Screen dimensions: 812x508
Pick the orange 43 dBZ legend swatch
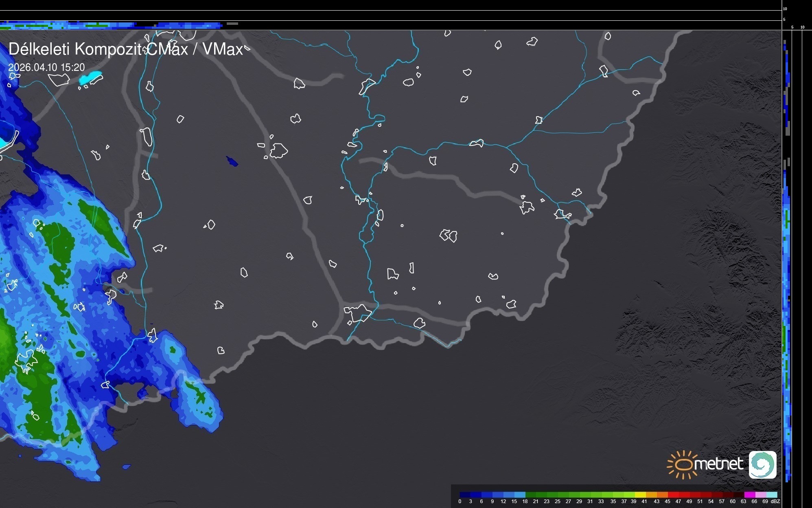pos(662,495)
